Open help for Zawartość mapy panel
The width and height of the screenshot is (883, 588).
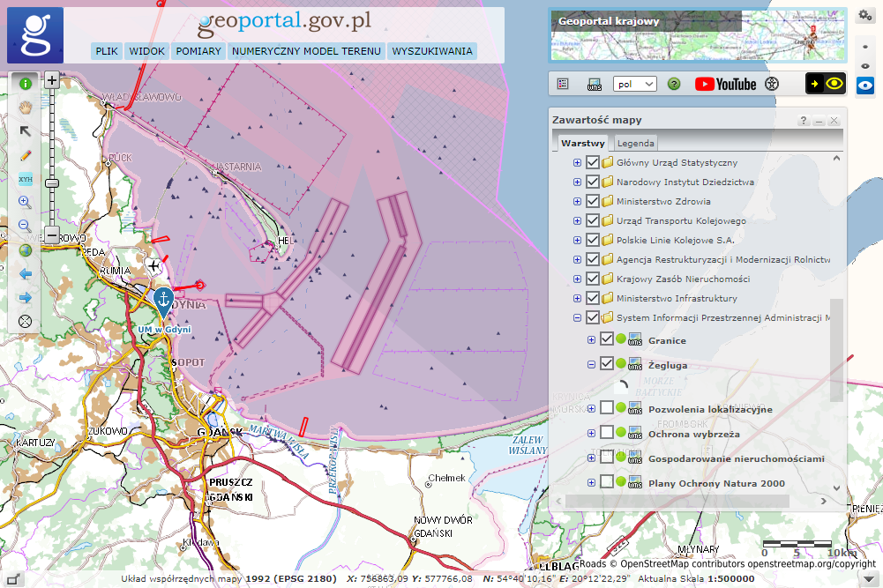[803, 121]
